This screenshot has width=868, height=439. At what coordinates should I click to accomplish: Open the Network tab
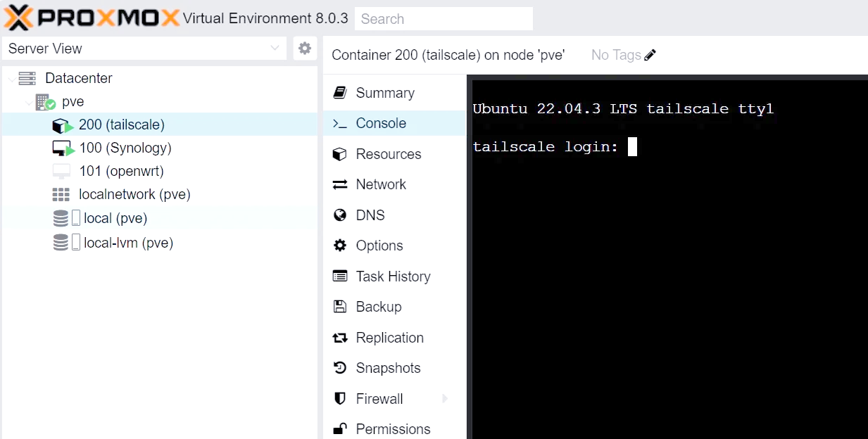394,184
